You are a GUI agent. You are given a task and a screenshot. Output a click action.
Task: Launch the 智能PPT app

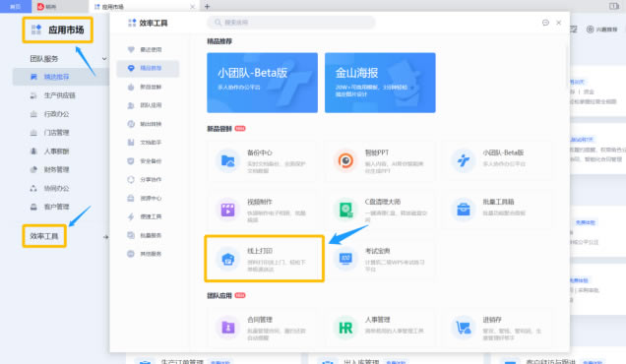click(x=379, y=160)
